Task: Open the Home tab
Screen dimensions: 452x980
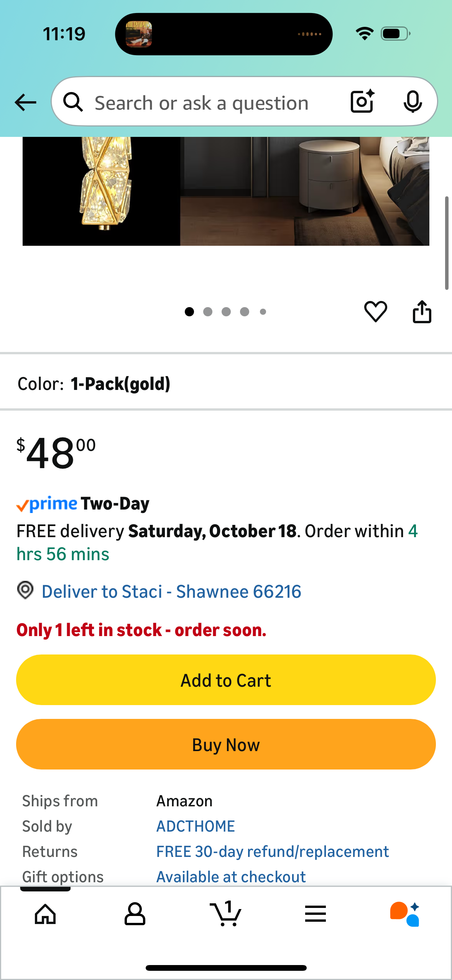Action: click(x=45, y=914)
